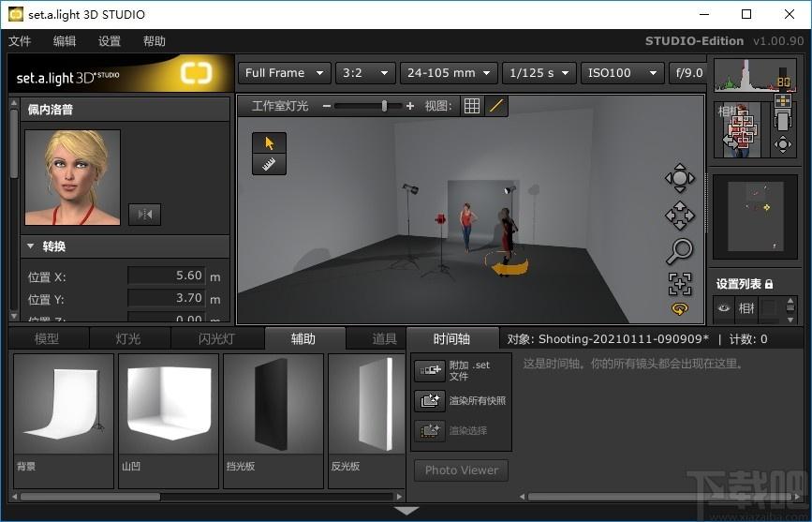Toggle eye visibility in set list row

tap(724, 308)
